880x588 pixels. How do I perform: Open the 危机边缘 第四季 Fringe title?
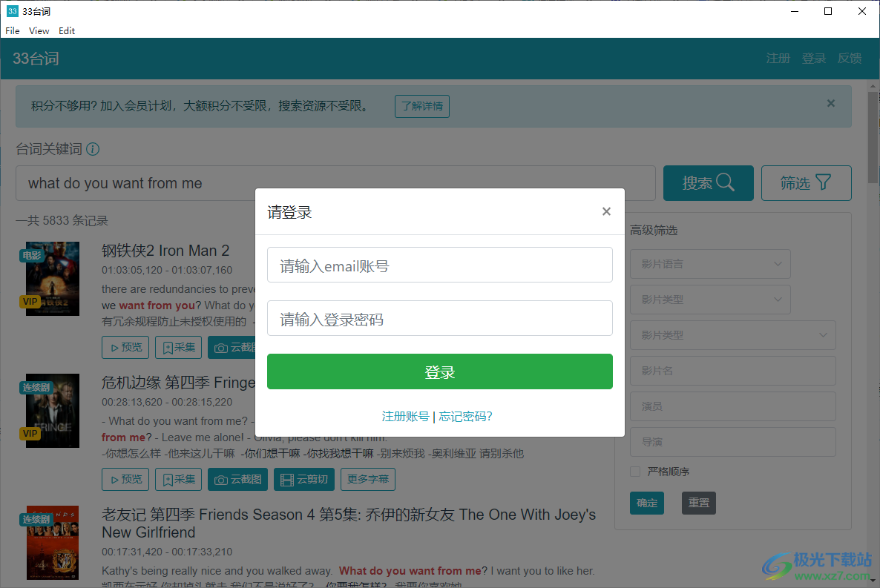[179, 383]
